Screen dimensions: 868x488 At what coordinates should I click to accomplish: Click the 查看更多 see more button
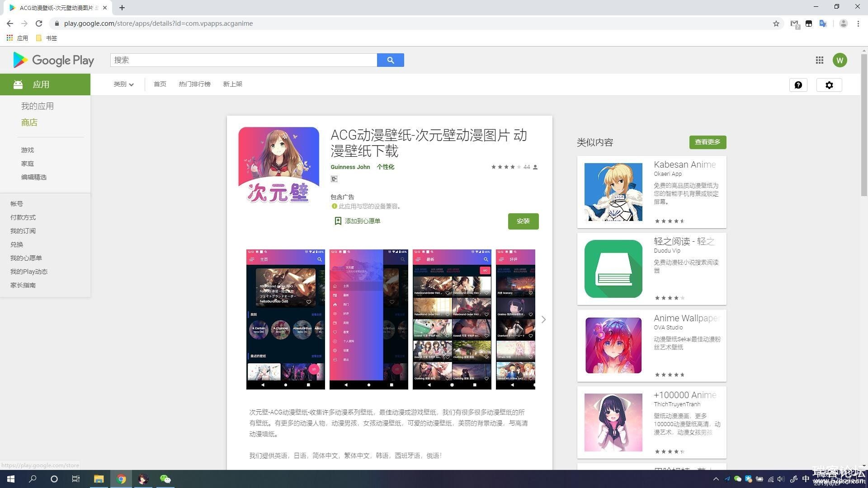[708, 142]
